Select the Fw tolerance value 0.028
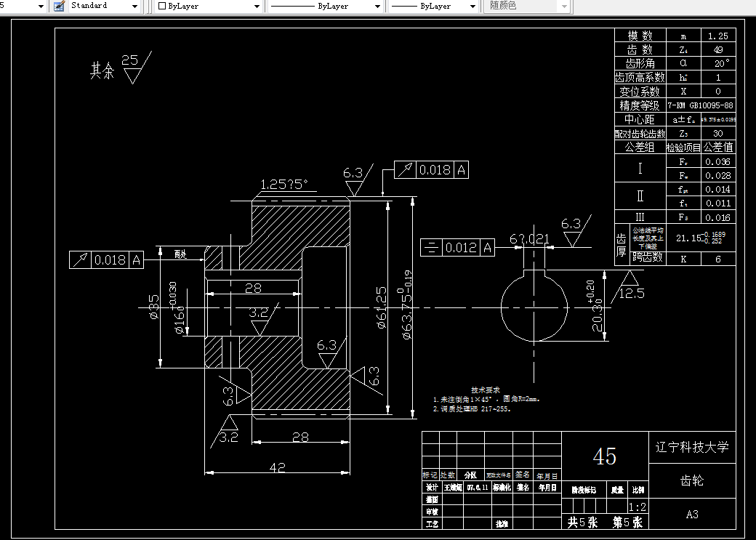This screenshot has width=756, height=540. 718,175
